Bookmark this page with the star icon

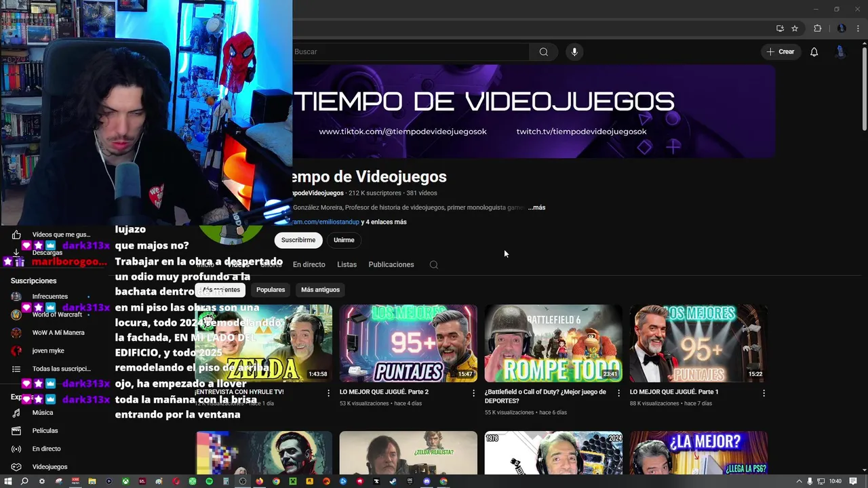[795, 28]
